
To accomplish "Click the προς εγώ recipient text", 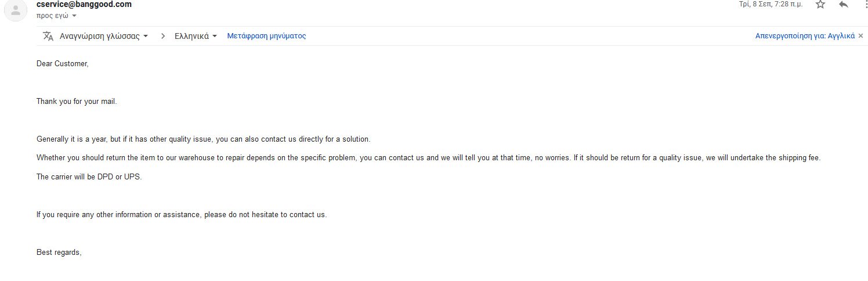I will tap(52, 16).
